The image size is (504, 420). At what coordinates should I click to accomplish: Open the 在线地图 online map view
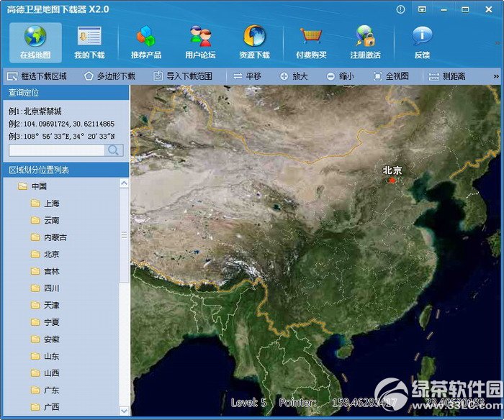click(x=35, y=42)
